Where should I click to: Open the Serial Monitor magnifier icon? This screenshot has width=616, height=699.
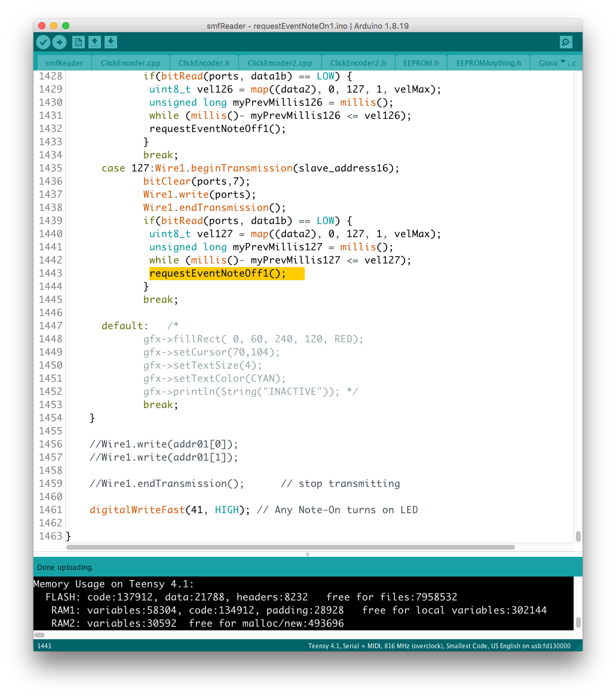(565, 42)
